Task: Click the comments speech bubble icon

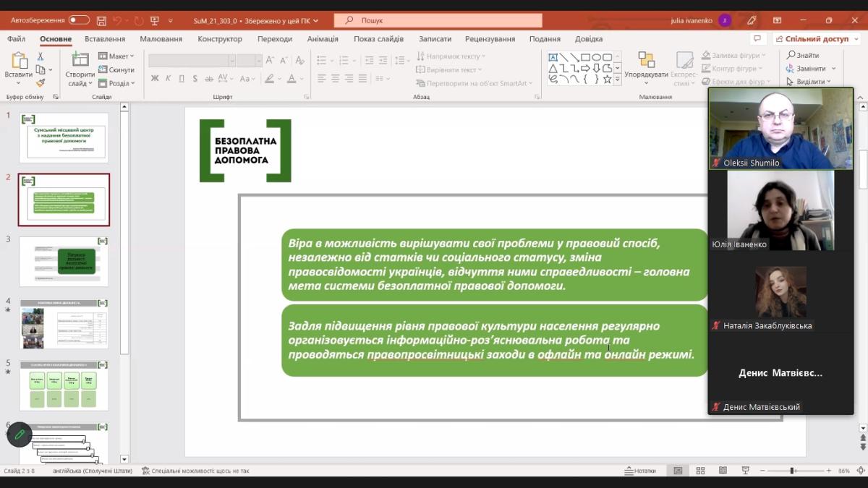Action: [x=757, y=39]
